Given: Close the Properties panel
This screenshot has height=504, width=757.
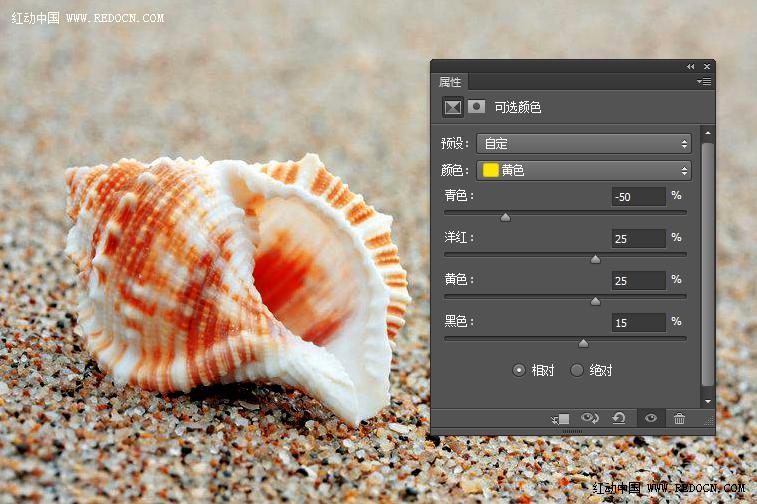Looking at the screenshot, I should pyautogui.click(x=707, y=67).
